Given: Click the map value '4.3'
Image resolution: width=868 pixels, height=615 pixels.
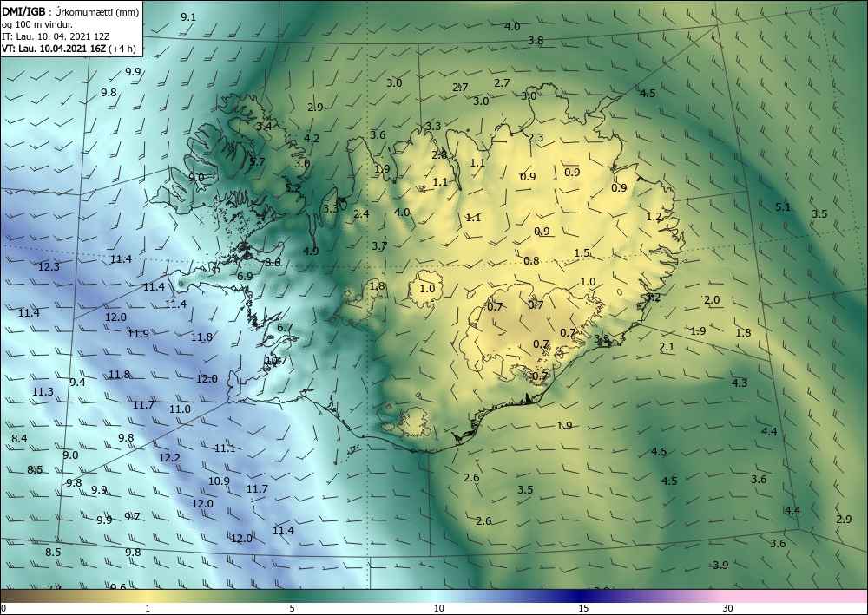Looking at the screenshot, I should [740, 383].
